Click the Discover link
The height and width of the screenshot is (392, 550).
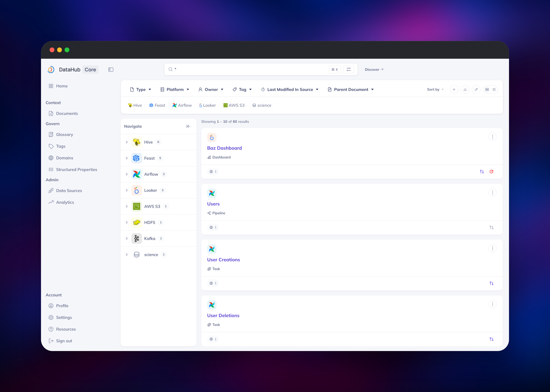point(374,70)
